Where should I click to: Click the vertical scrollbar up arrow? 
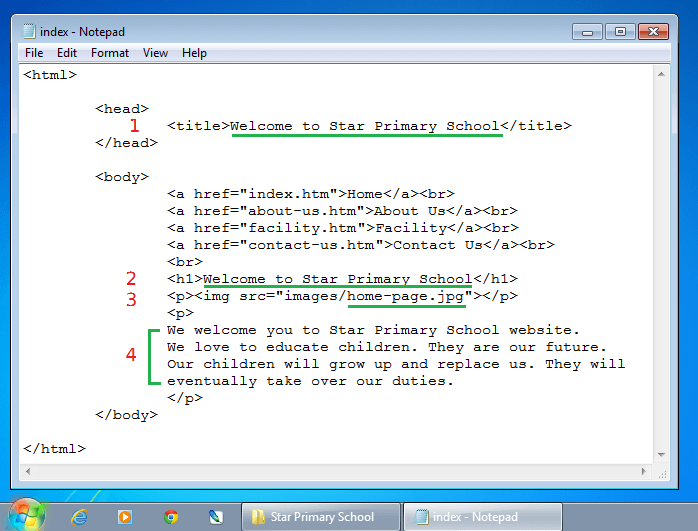[661, 75]
